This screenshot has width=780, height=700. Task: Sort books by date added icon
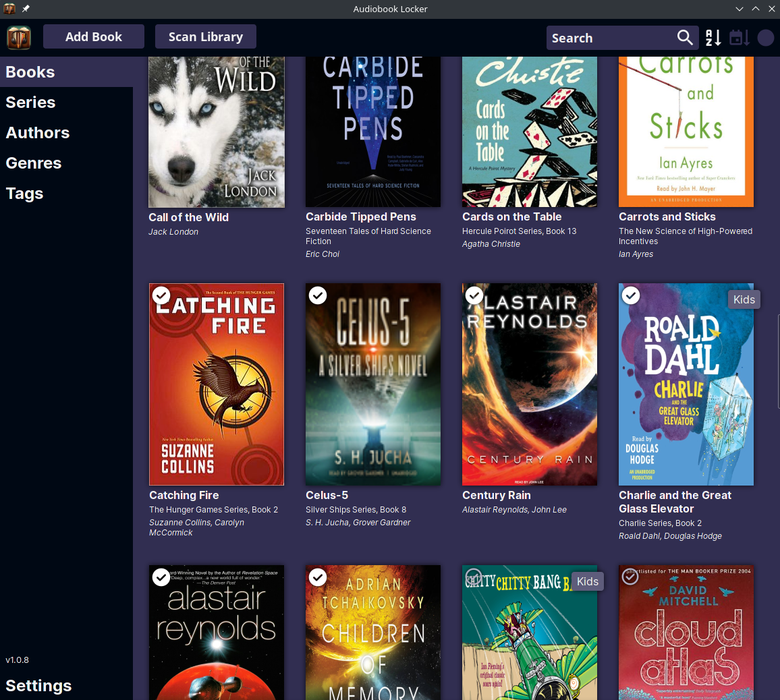(740, 38)
